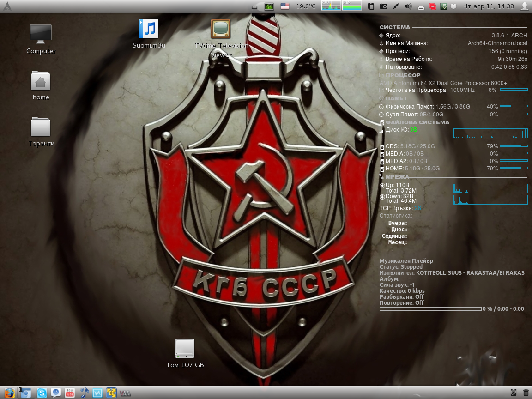Launch Chromium from the bottom panel

pos(25,393)
